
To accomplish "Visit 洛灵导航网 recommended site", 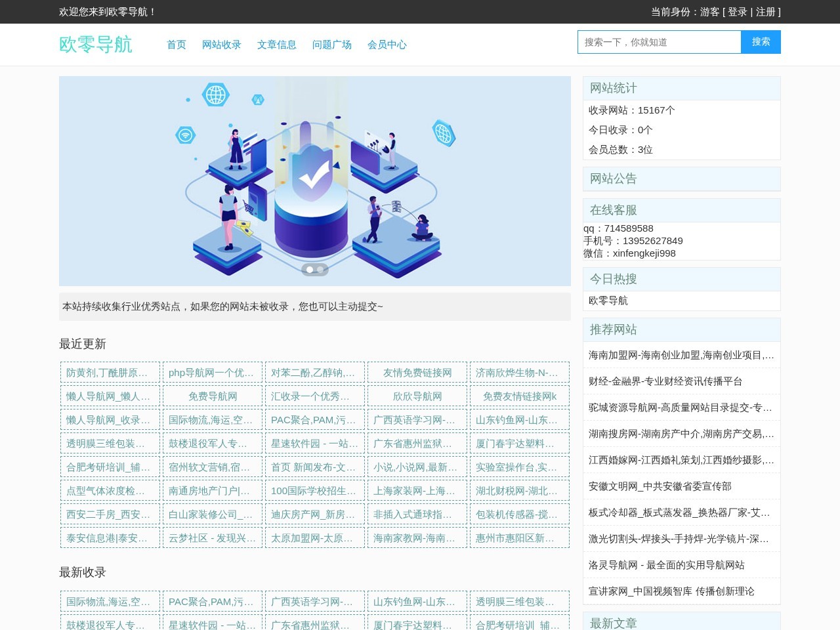I will tap(666, 565).
